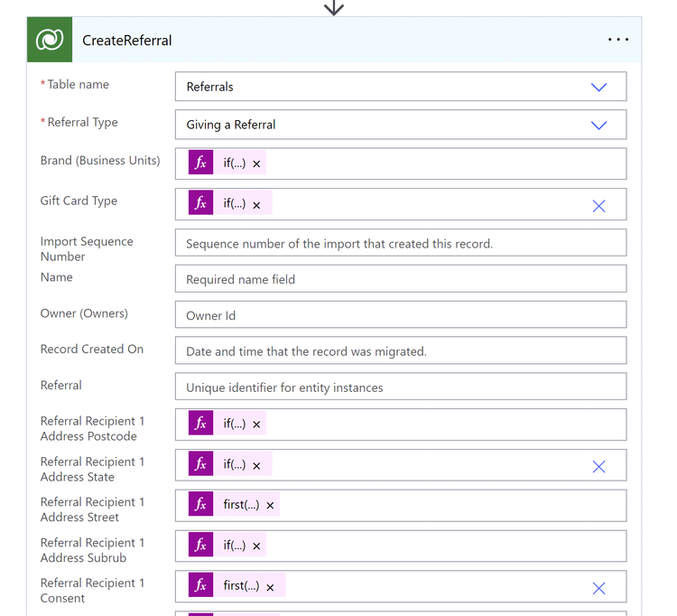Click the Dataverse connector icon on CreateReferral
The width and height of the screenshot is (677, 616).
coord(50,40)
